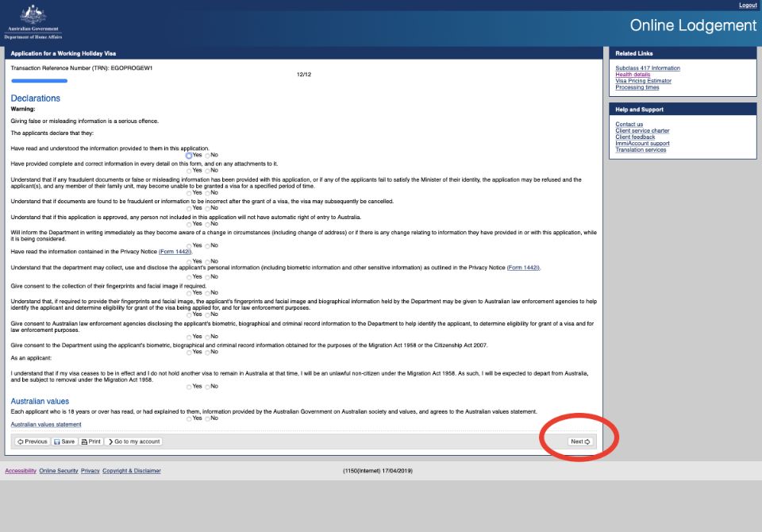The width and height of the screenshot is (762, 532).
Task: Click the Transaction Reference Number text
Action: pyautogui.click(x=82, y=68)
